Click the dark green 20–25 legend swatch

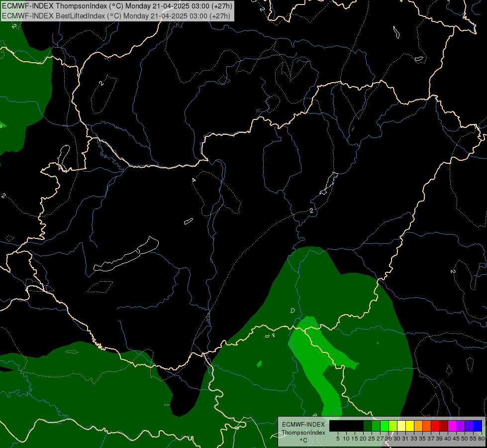tap(368, 426)
